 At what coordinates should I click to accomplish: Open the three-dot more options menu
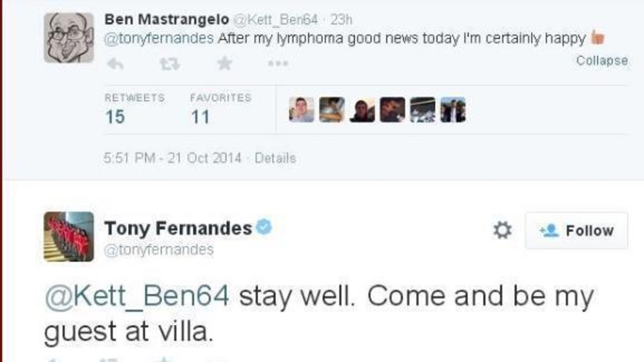click(x=278, y=64)
